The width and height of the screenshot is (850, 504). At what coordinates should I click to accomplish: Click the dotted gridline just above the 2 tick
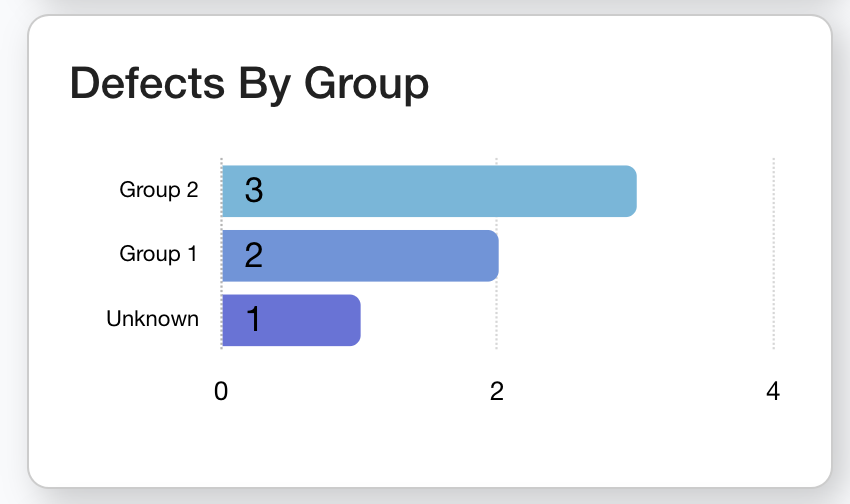(497, 320)
